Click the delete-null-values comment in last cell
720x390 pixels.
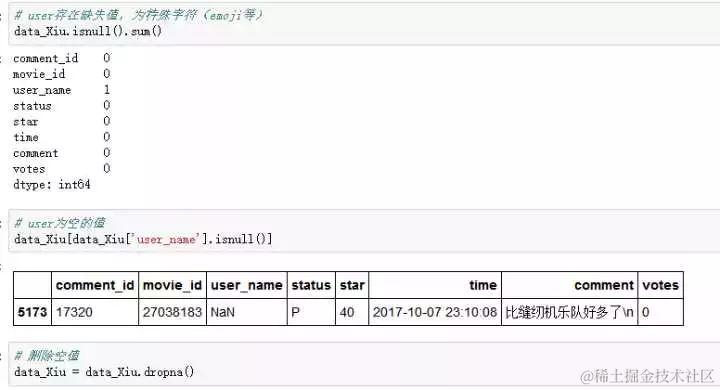click(46, 356)
